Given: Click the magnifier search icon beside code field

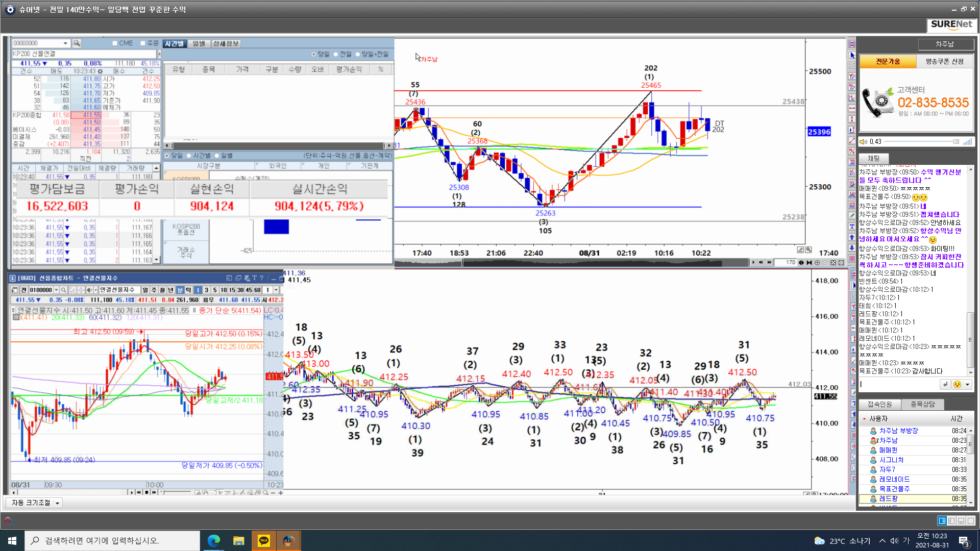Looking at the screenshot, I should click(x=77, y=43).
